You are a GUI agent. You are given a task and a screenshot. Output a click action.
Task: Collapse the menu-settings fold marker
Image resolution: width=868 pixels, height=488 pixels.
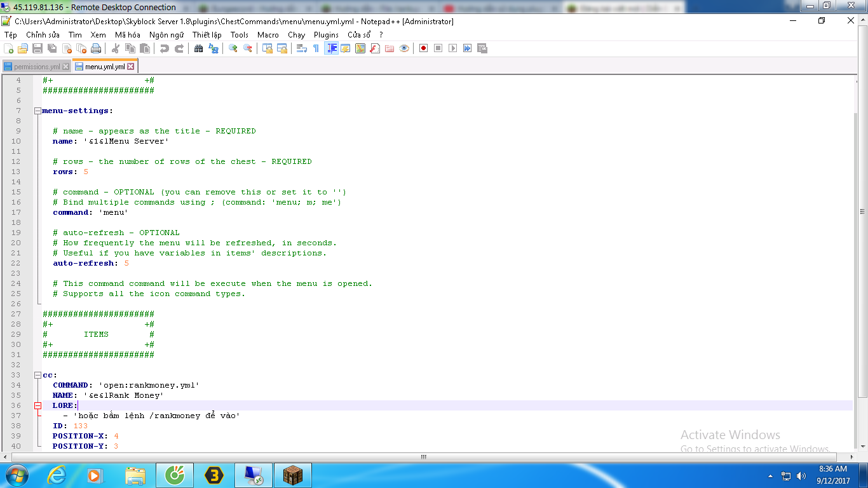pos(37,111)
